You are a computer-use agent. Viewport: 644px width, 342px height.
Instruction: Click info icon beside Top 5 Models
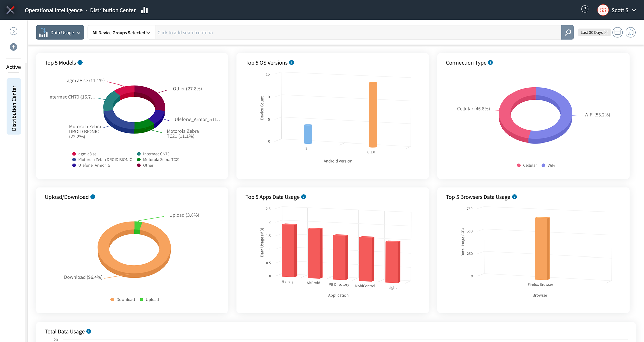click(x=80, y=63)
